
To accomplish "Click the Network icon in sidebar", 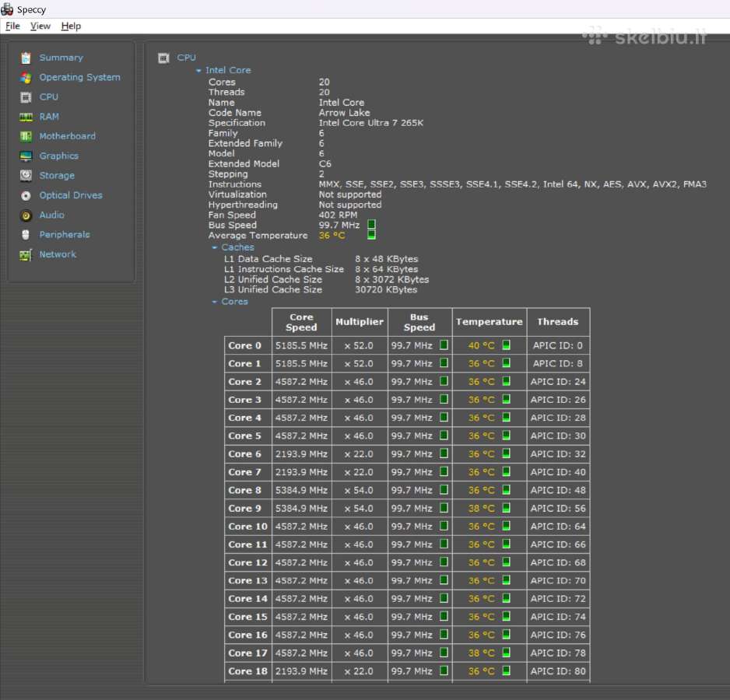I will coord(26,254).
